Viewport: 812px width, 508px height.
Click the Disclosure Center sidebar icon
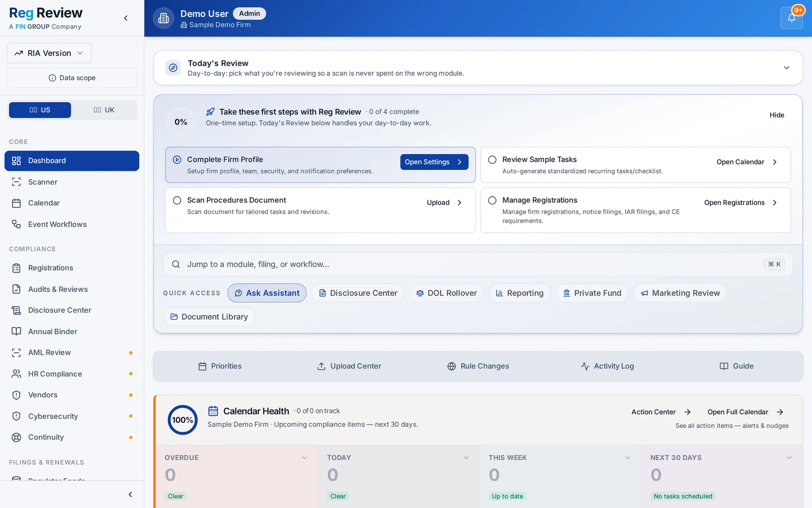[x=16, y=310]
